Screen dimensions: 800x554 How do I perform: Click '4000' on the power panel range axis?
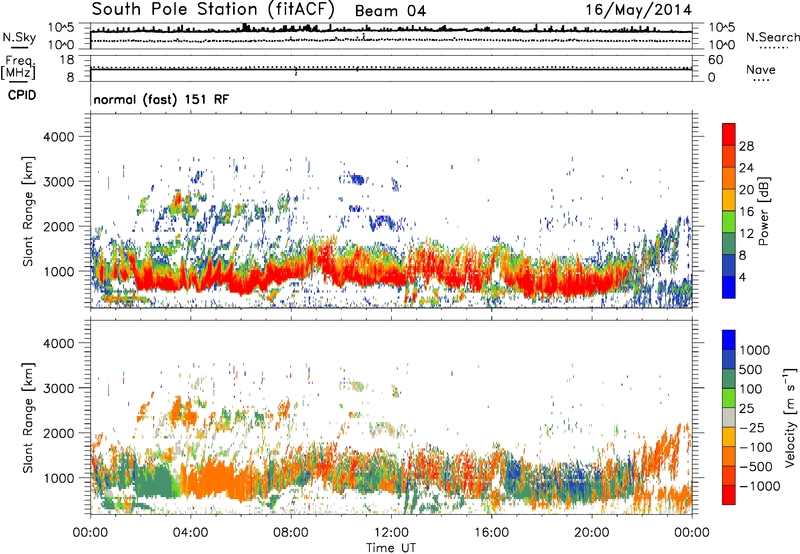tap(58, 137)
